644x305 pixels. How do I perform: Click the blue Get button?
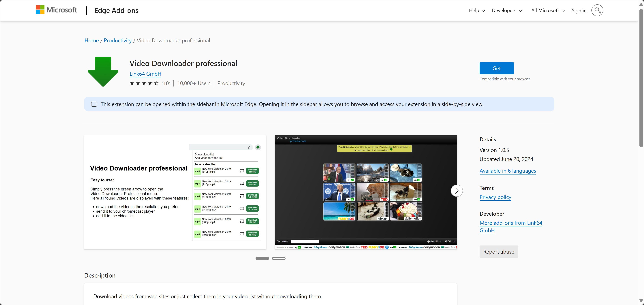pyautogui.click(x=496, y=68)
